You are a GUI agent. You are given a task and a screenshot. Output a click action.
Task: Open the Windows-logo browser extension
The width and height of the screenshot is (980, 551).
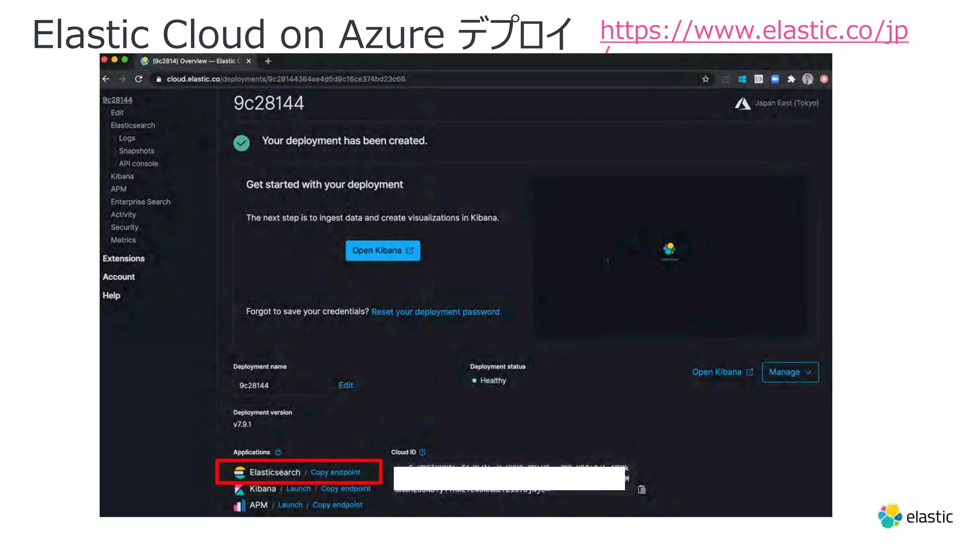click(742, 79)
